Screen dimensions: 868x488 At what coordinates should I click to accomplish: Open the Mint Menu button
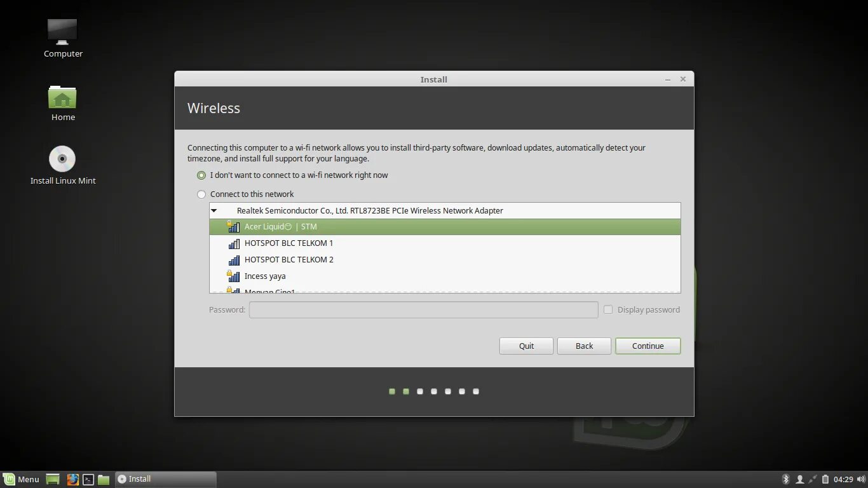(22, 479)
